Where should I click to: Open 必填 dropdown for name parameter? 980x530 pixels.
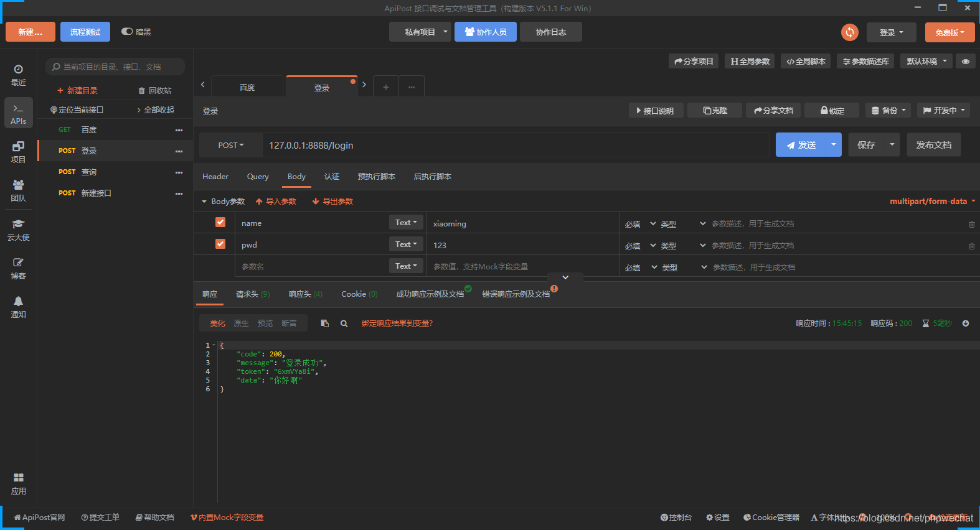pyautogui.click(x=641, y=224)
